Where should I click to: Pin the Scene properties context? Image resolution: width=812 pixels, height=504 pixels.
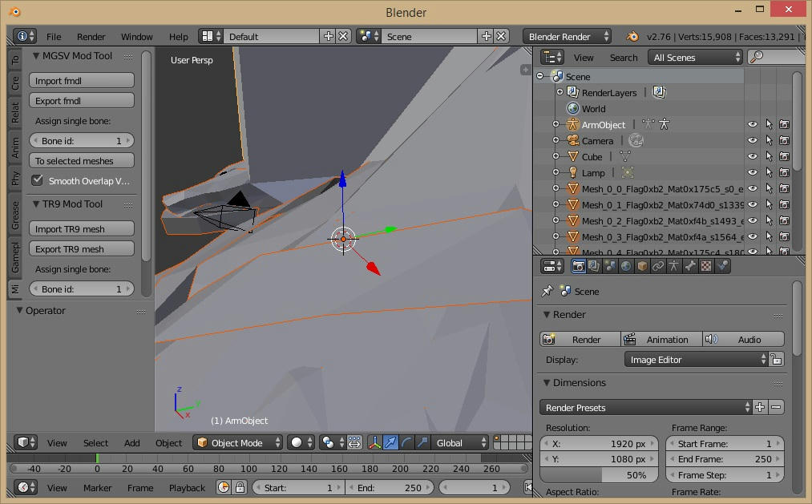[x=547, y=292]
